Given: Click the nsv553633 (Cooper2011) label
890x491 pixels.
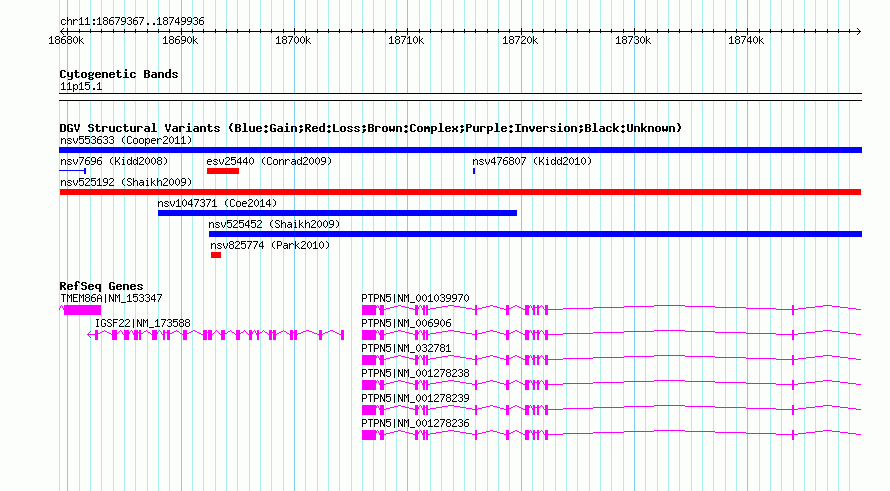Looking at the screenshot, I should [126, 140].
